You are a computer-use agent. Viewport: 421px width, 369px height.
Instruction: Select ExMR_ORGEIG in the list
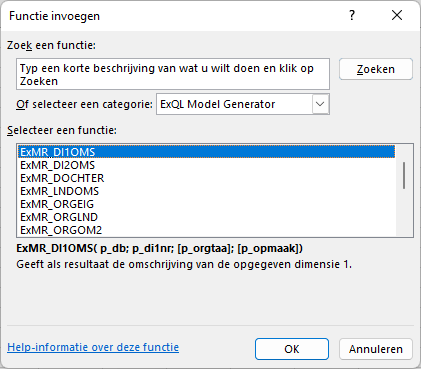(206, 204)
